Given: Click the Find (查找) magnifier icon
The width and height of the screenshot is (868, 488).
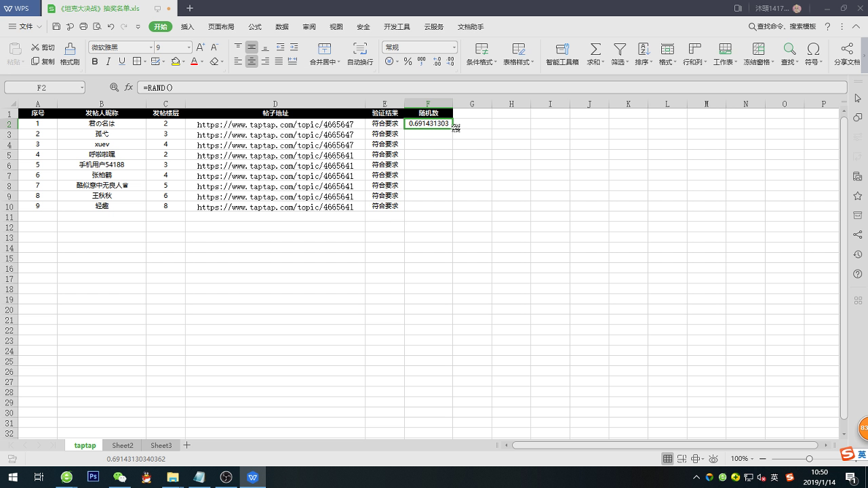Looking at the screenshot, I should point(789,49).
